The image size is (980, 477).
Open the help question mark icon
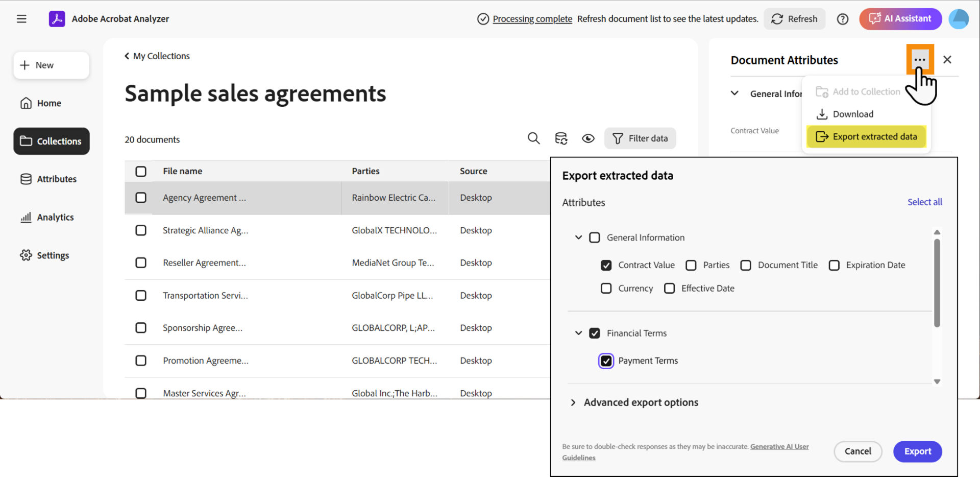coord(842,19)
